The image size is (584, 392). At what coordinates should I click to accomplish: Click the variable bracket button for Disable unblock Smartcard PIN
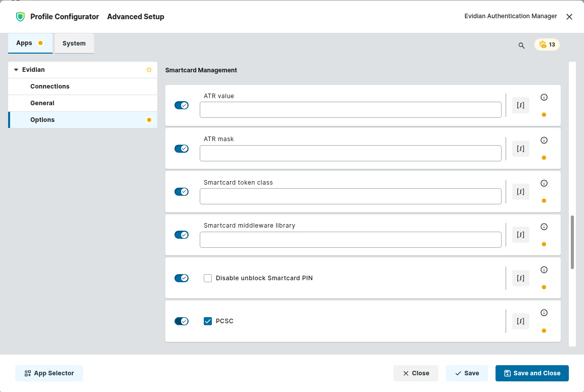[x=520, y=278]
